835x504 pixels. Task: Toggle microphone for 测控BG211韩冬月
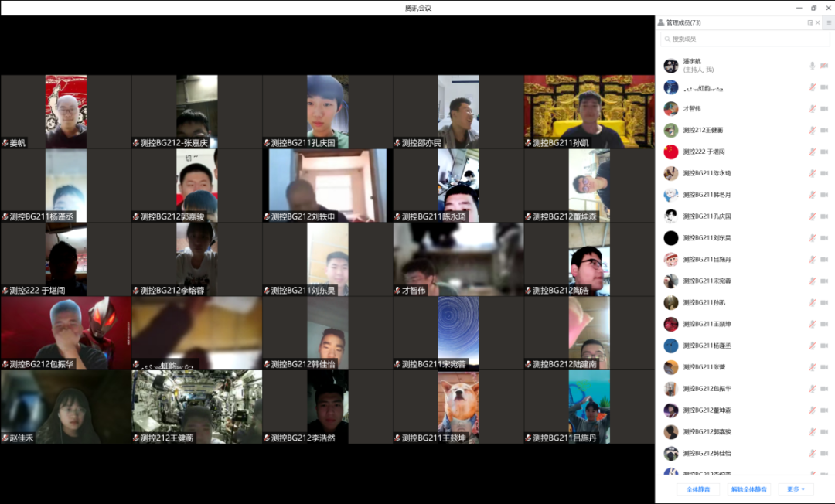[812, 195]
